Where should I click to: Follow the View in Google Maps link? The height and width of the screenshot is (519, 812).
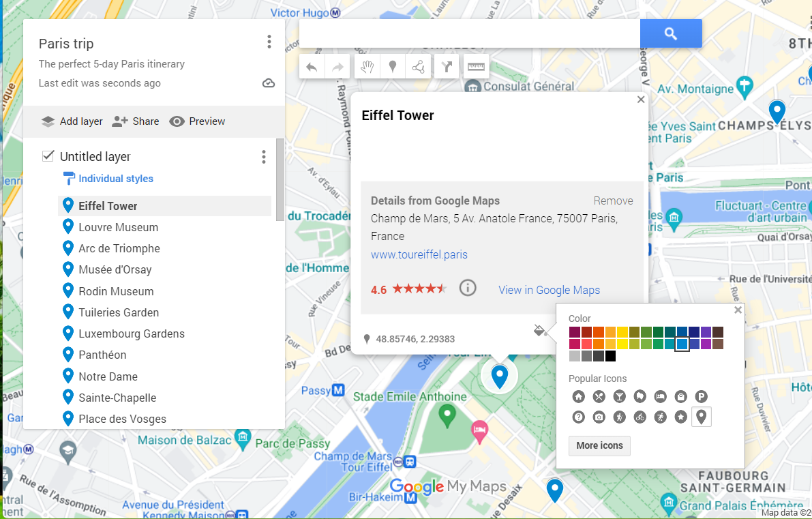pos(549,290)
